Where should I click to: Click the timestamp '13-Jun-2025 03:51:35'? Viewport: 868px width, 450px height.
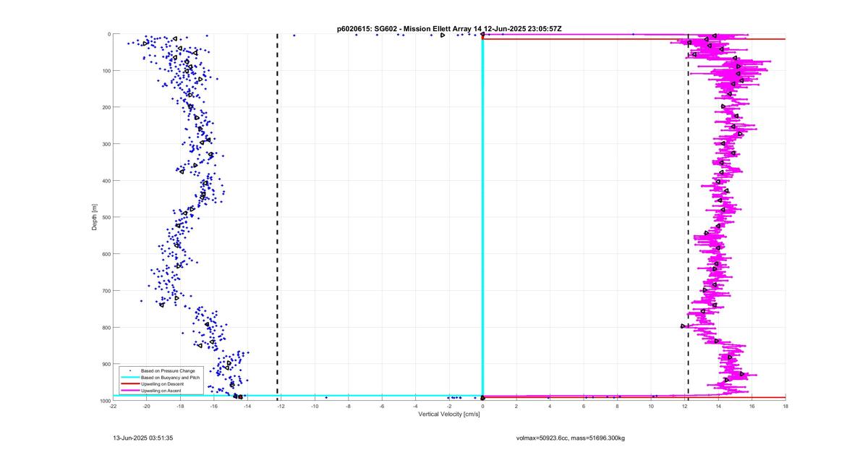143,438
